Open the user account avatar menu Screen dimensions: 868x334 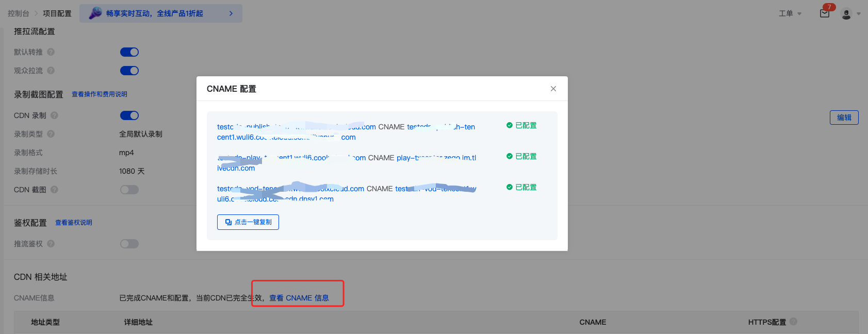click(846, 14)
